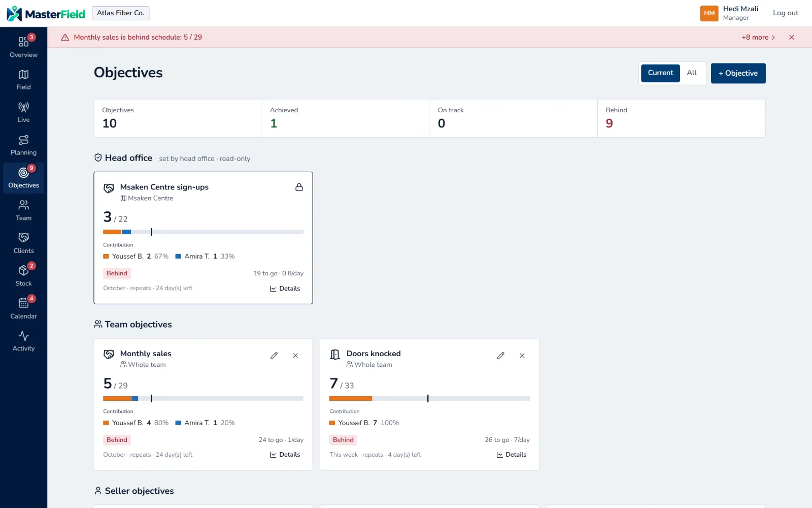Image resolution: width=812 pixels, height=508 pixels.
Task: Click the HM user avatar
Action: [709, 13]
